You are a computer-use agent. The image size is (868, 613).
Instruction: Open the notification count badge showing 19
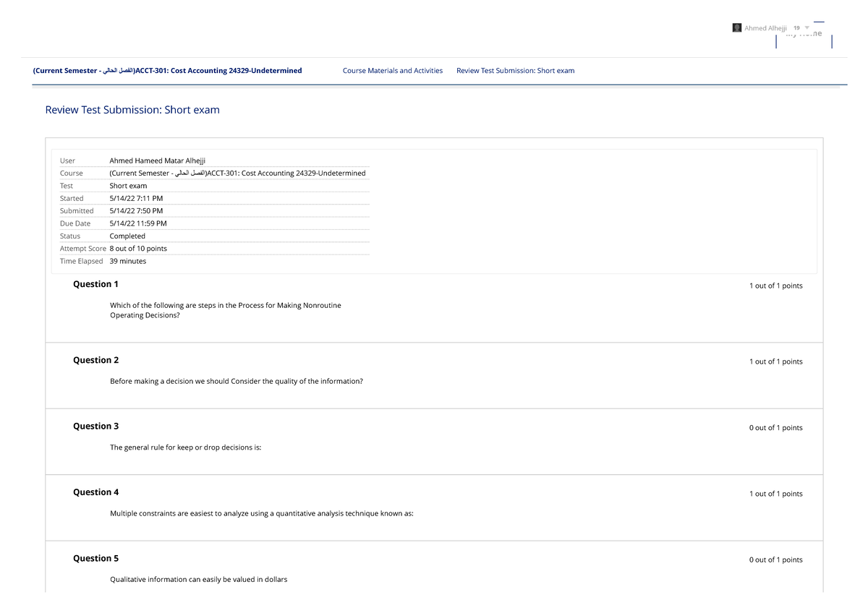[x=796, y=28]
